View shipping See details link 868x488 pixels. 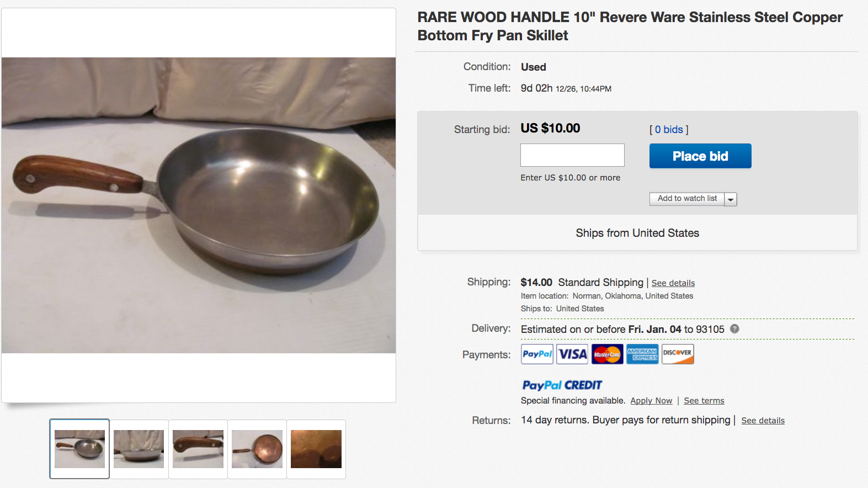click(x=673, y=283)
